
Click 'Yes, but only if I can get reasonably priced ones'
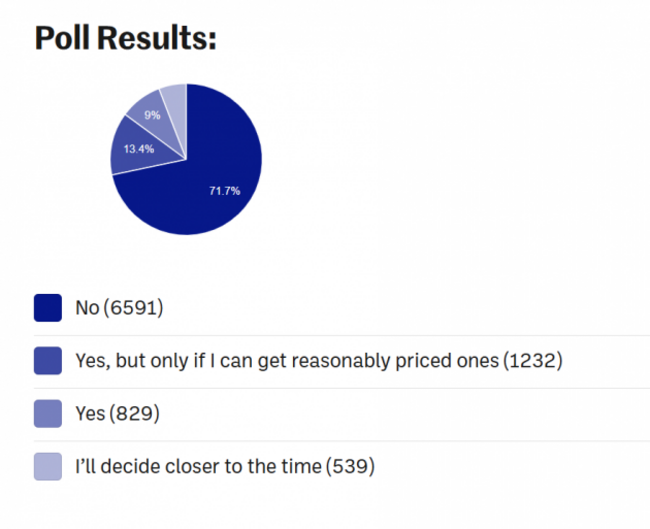coord(287,360)
